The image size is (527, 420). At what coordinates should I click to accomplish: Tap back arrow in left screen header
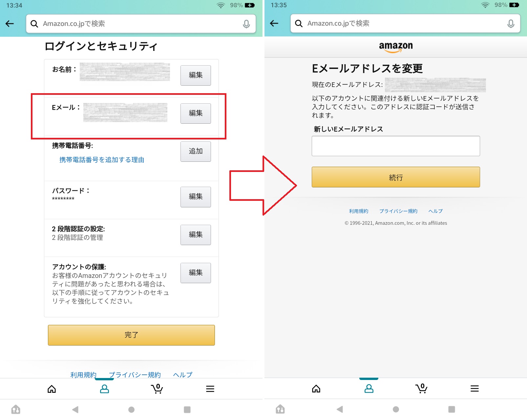pyautogui.click(x=10, y=24)
